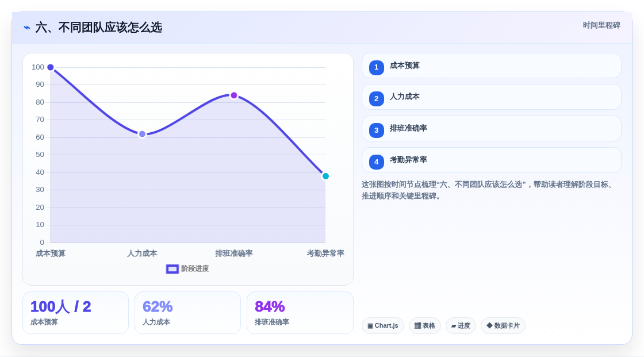
Task: Select the 考勤异常率 data point near 38
Action: [325, 176]
